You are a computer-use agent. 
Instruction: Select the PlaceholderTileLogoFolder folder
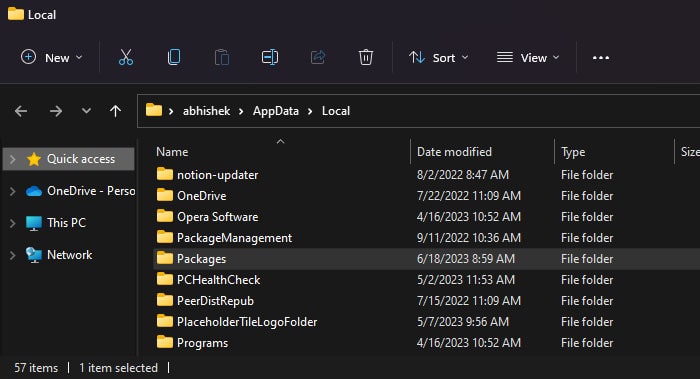(x=247, y=322)
